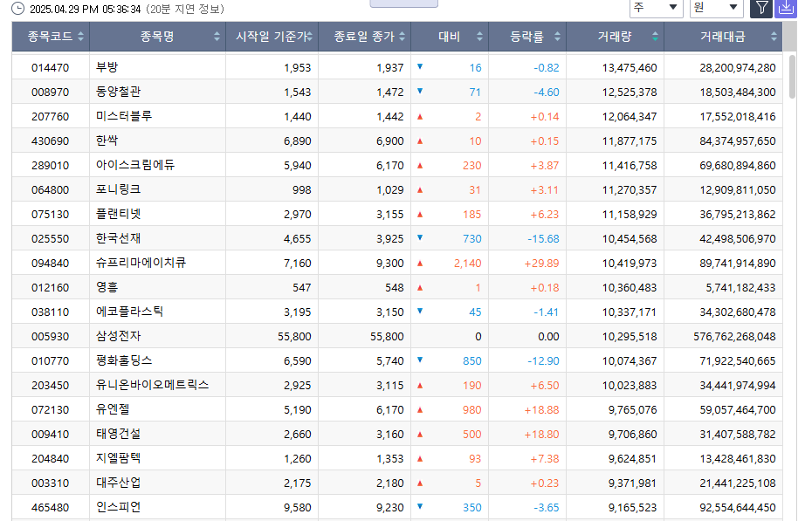Screen dimensions: 812x521
Task: Click stock code 005930
Action: pos(51,337)
